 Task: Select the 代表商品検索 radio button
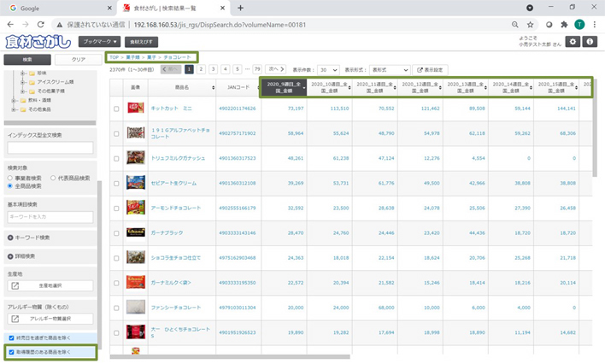pyautogui.click(x=53, y=178)
